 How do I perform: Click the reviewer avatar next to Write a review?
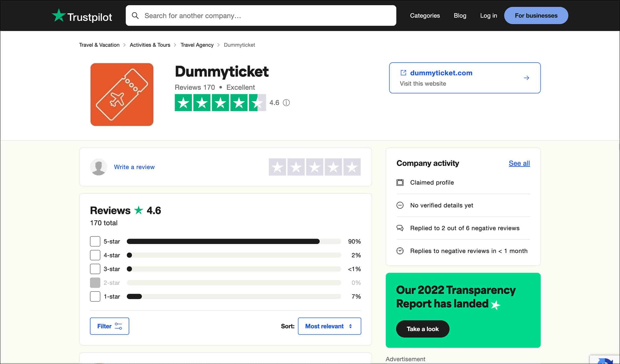tap(99, 167)
